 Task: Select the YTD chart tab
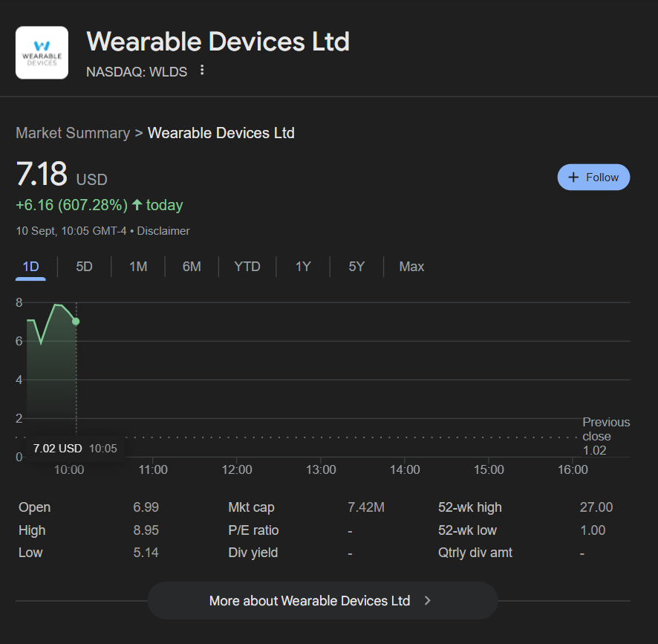pyautogui.click(x=247, y=267)
